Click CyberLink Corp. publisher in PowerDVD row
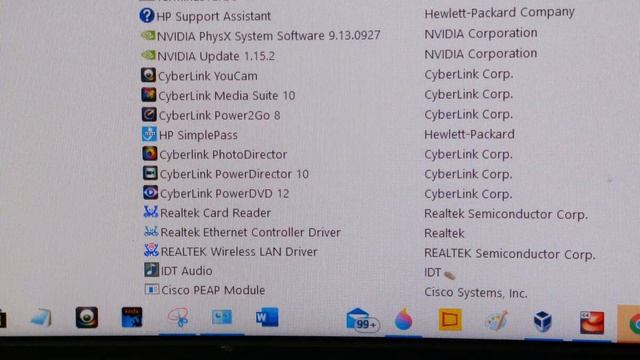The image size is (640, 360). tap(469, 194)
